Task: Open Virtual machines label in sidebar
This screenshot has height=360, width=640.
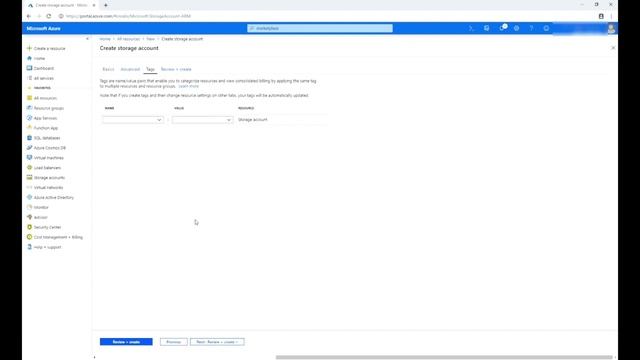Action: tap(49, 158)
